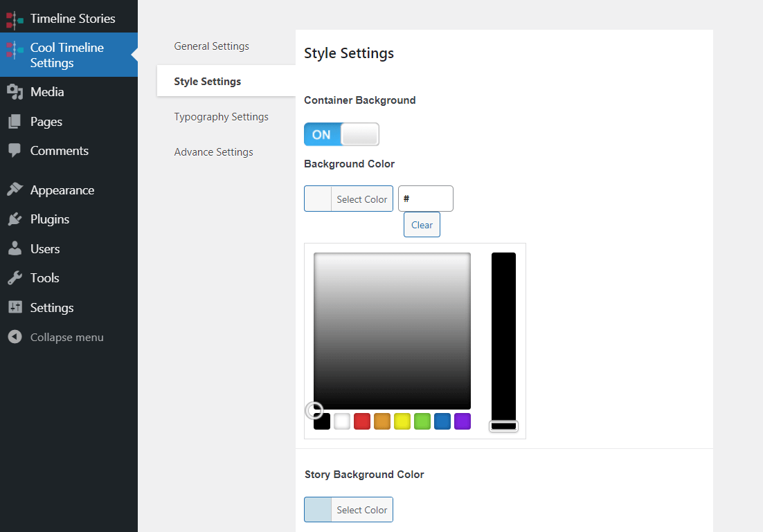The width and height of the screenshot is (763, 532).
Task: Click the Cool Timeline Settings icon
Action: (15, 50)
